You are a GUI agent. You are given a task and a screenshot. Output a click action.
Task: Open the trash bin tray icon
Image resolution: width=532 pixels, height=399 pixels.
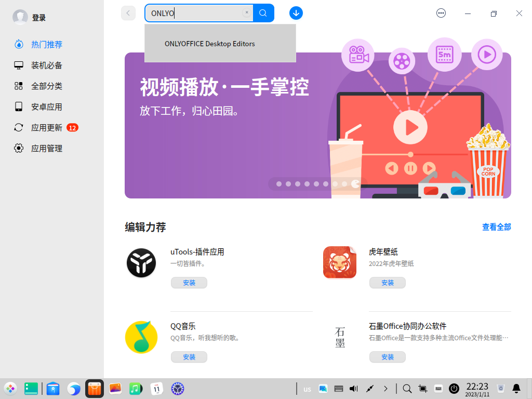tap(501, 389)
